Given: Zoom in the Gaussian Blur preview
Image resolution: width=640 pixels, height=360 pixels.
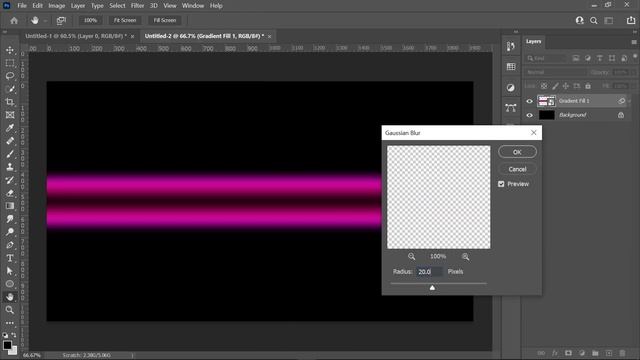Looking at the screenshot, I should click(465, 256).
